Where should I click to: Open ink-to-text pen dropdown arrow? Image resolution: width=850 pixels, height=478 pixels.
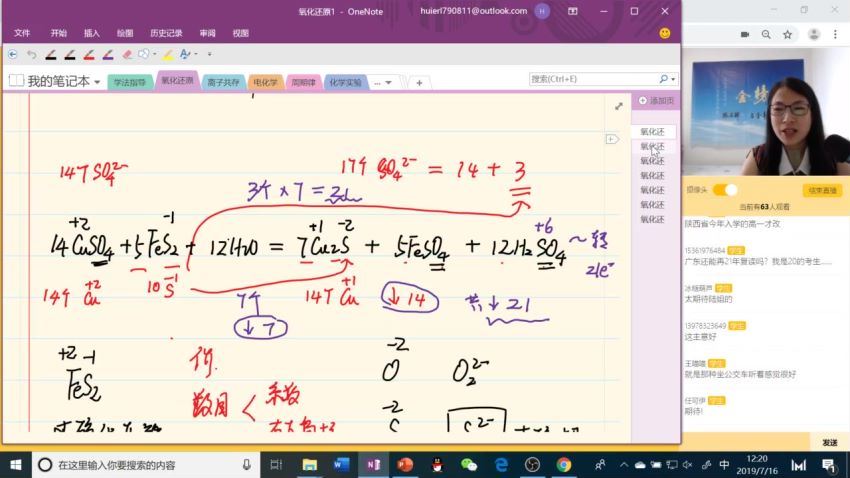coord(196,54)
